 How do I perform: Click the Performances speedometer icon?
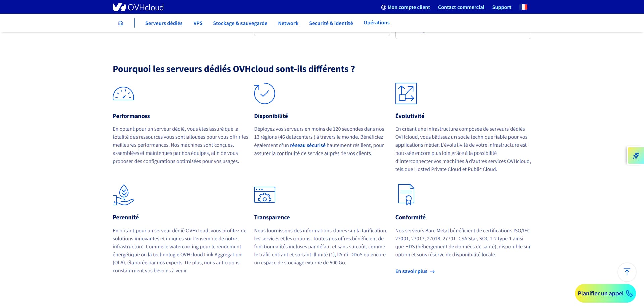point(123,94)
